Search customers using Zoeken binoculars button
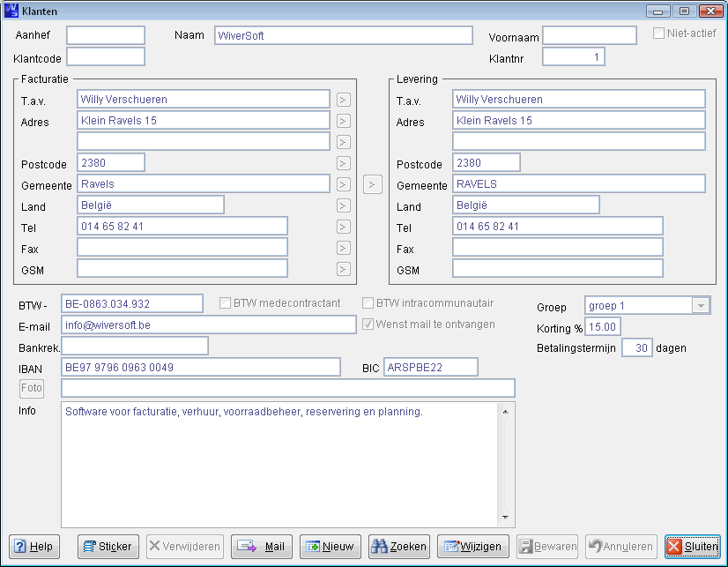Screen dimensions: 728x567 pos(398,547)
